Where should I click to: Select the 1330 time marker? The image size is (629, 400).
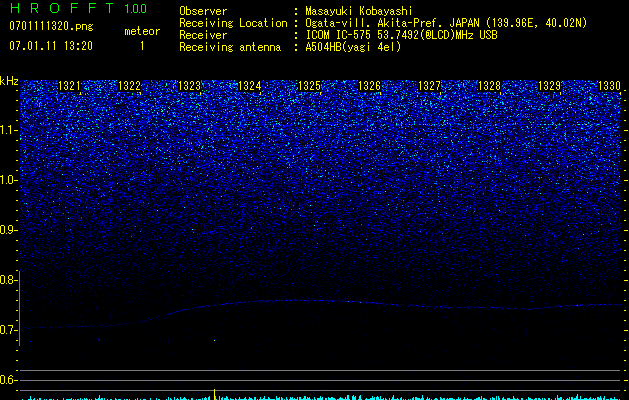pyautogui.click(x=609, y=87)
